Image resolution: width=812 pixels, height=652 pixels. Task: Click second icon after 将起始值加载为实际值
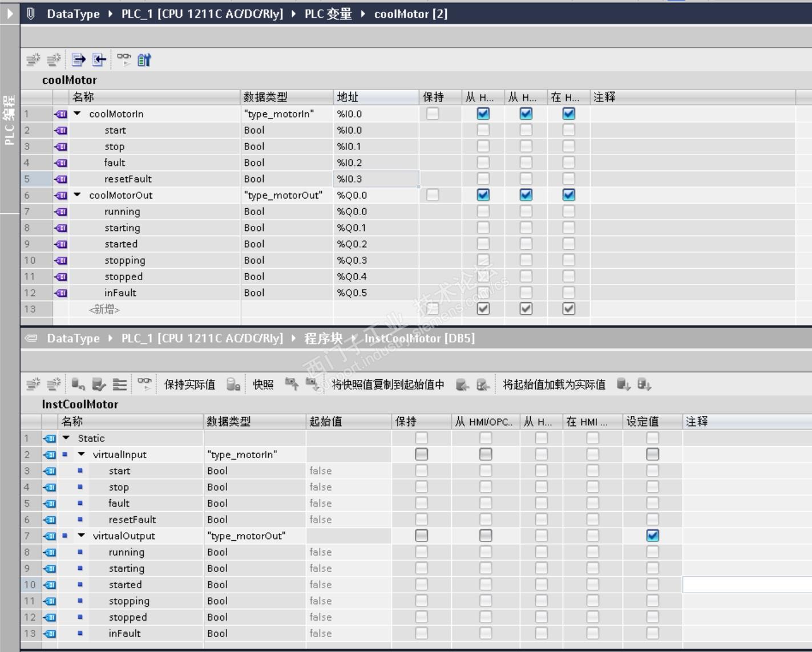coord(644,384)
